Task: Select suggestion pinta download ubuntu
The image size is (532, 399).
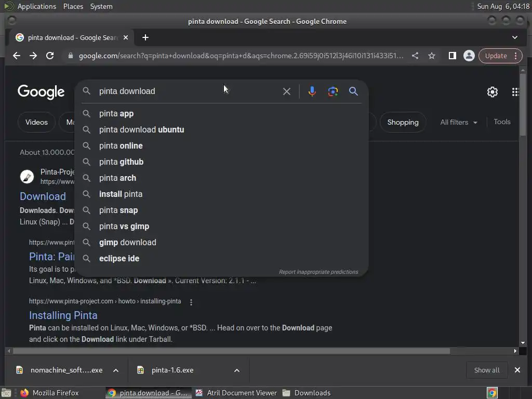Action: (x=221, y=129)
